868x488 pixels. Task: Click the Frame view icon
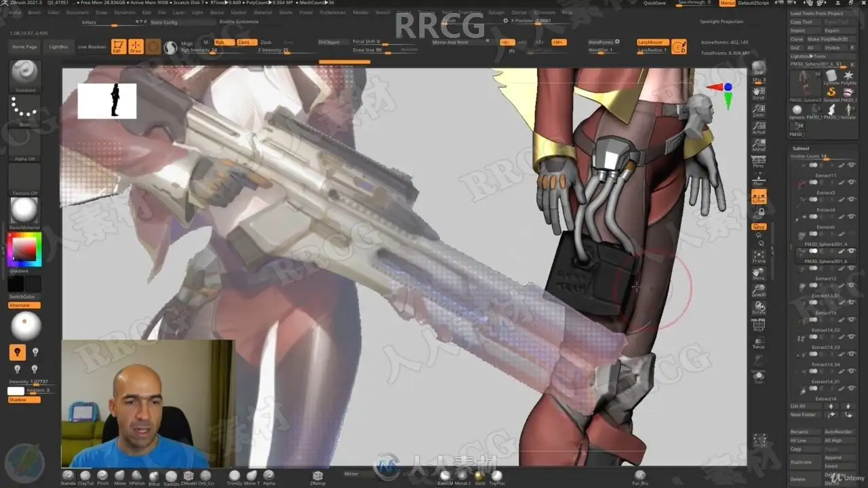(759, 256)
